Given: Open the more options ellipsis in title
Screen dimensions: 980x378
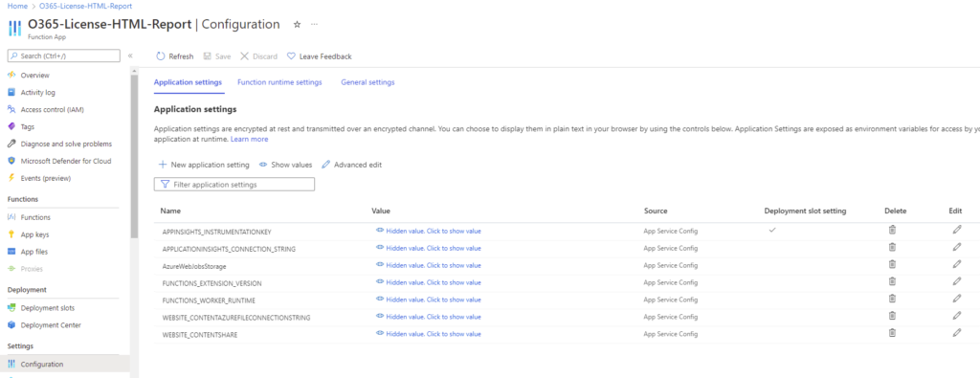Looking at the screenshot, I should [314, 24].
